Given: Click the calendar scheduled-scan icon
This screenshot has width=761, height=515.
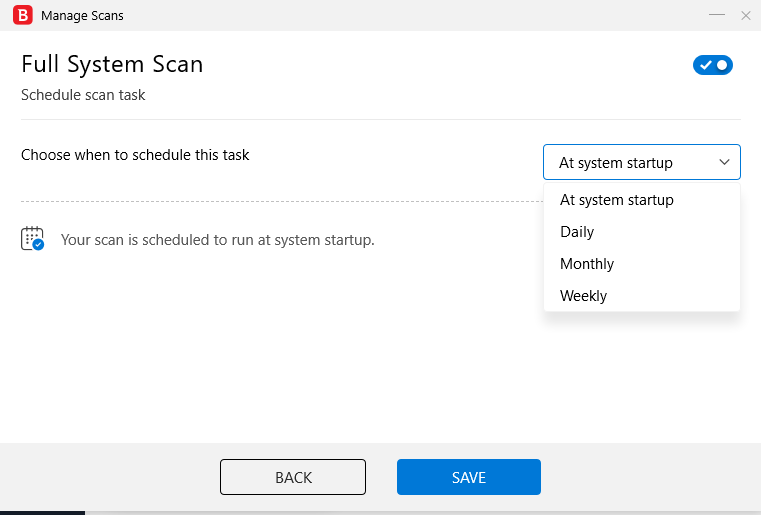Looking at the screenshot, I should pos(32,239).
